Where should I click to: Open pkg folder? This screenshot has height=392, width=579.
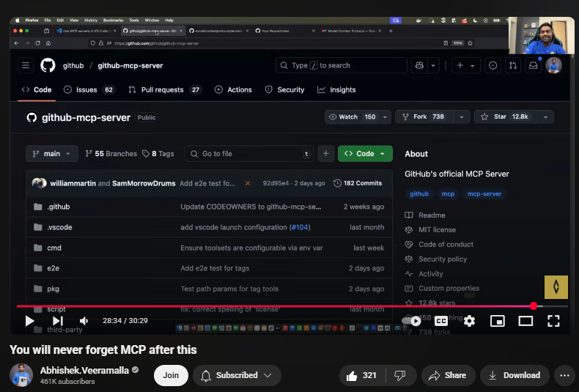pos(54,289)
